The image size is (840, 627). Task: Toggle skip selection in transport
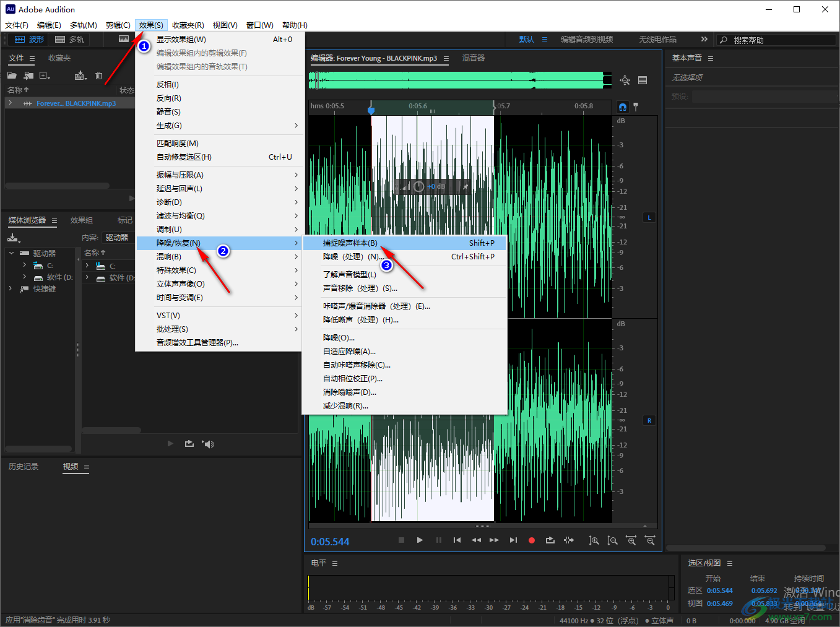(569, 540)
